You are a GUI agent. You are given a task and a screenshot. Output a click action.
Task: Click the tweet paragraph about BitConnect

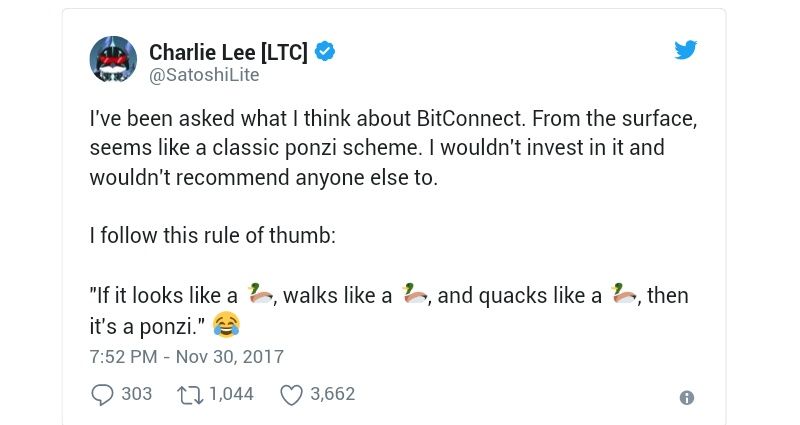point(392,148)
